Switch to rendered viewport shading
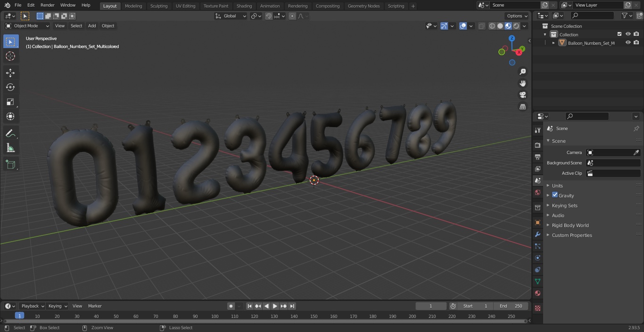644x332 pixels. (x=516, y=26)
